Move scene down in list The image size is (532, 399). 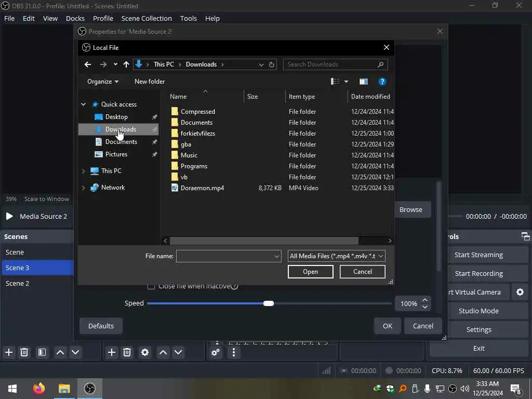75,352
